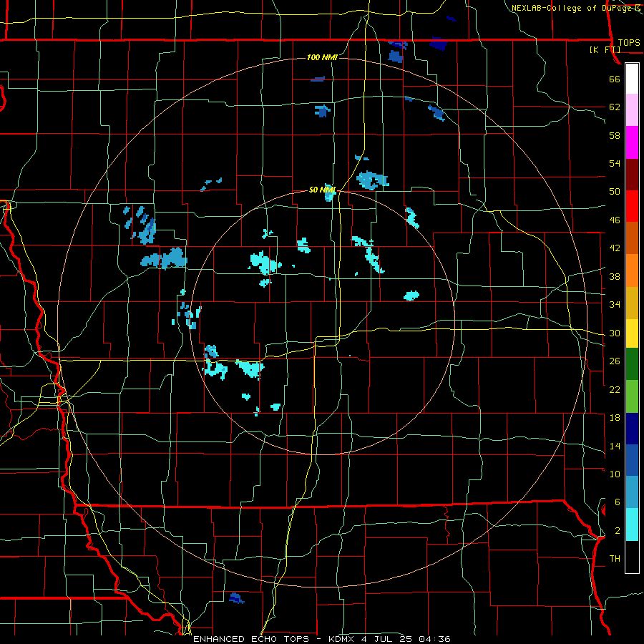Click the "26" legend value

coord(615,361)
